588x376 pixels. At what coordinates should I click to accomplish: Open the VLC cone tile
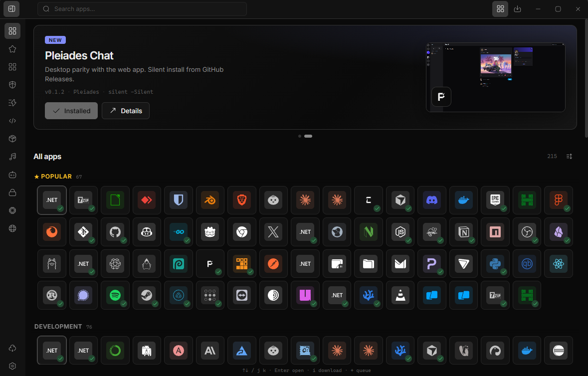coord(400,295)
